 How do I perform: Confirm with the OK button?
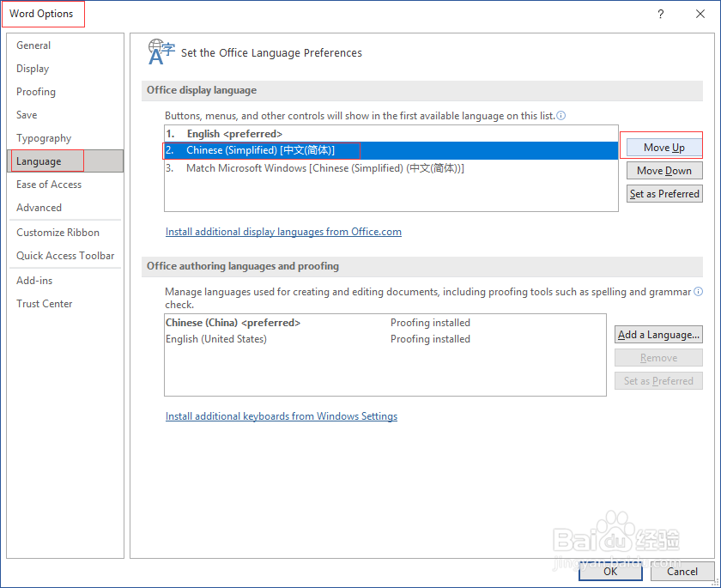point(610,571)
